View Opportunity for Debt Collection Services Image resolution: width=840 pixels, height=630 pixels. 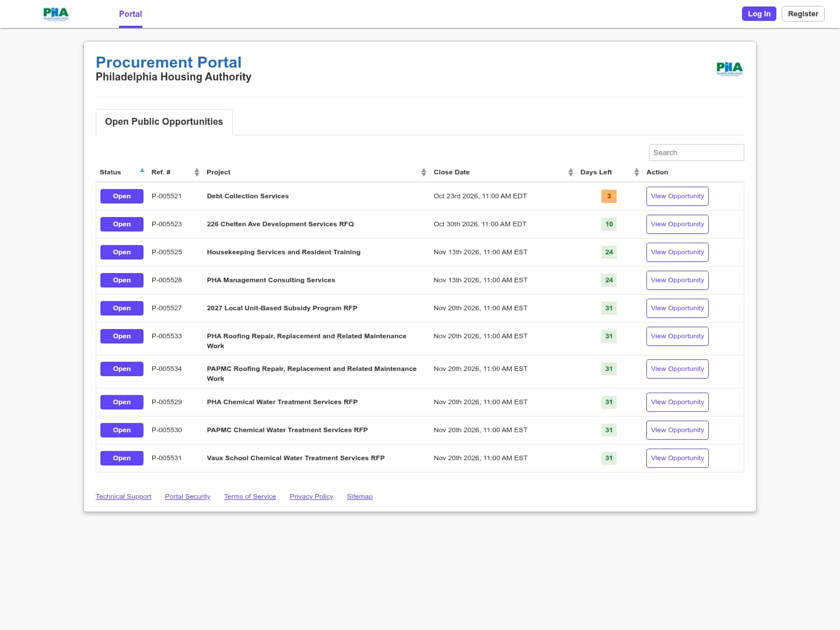[677, 197]
